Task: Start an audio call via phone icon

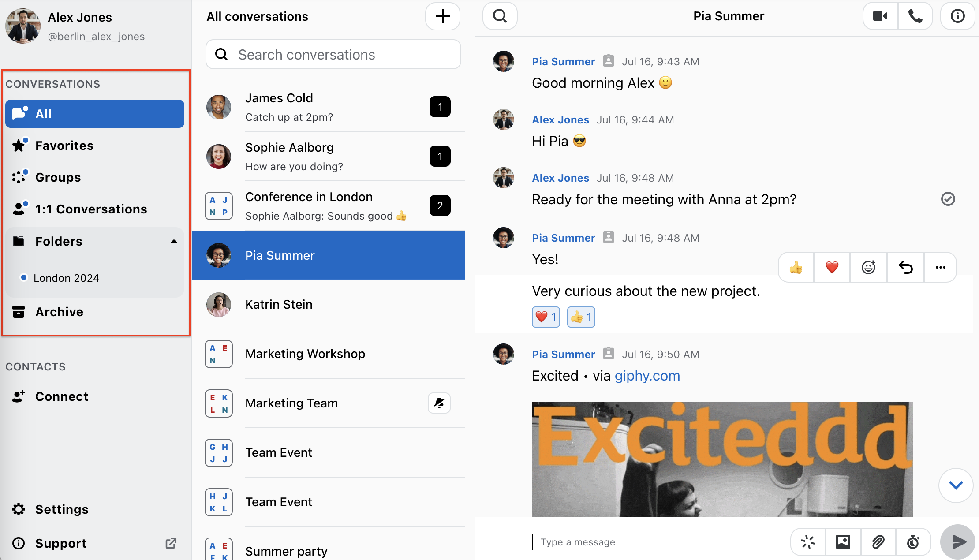Action: [x=915, y=16]
